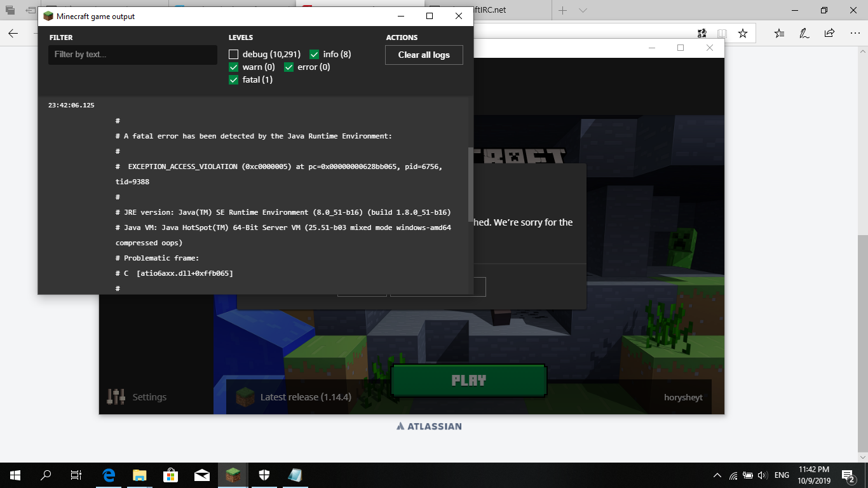Click the Atlassian logo link

429,426
